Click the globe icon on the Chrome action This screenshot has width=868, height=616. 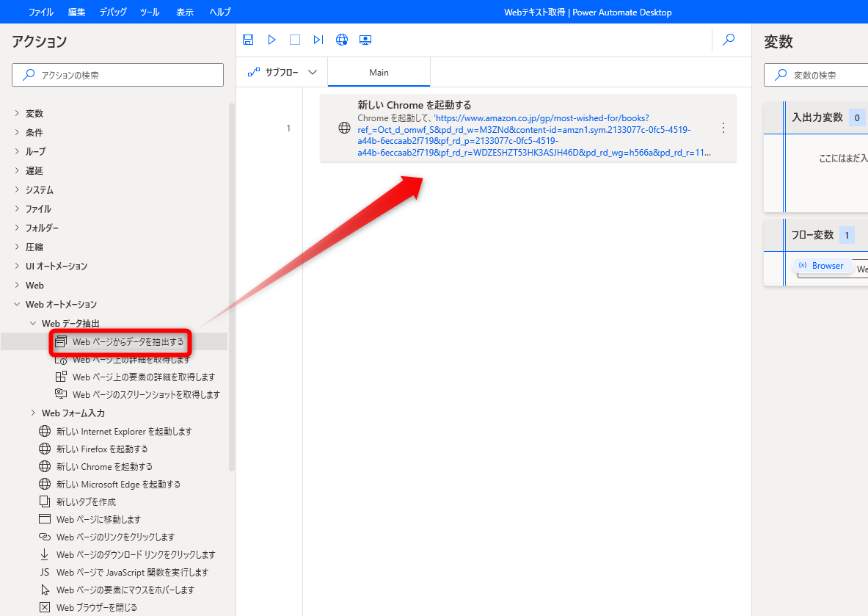tap(343, 127)
